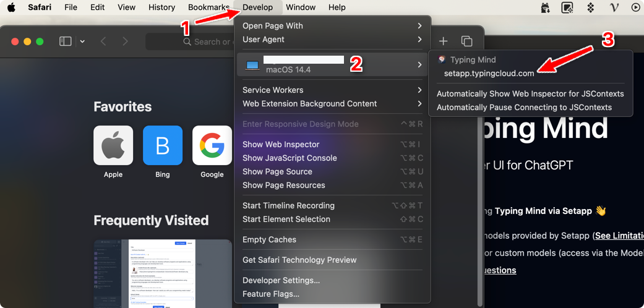Select Start Element Selection
The image size is (644, 308).
coord(332,219)
